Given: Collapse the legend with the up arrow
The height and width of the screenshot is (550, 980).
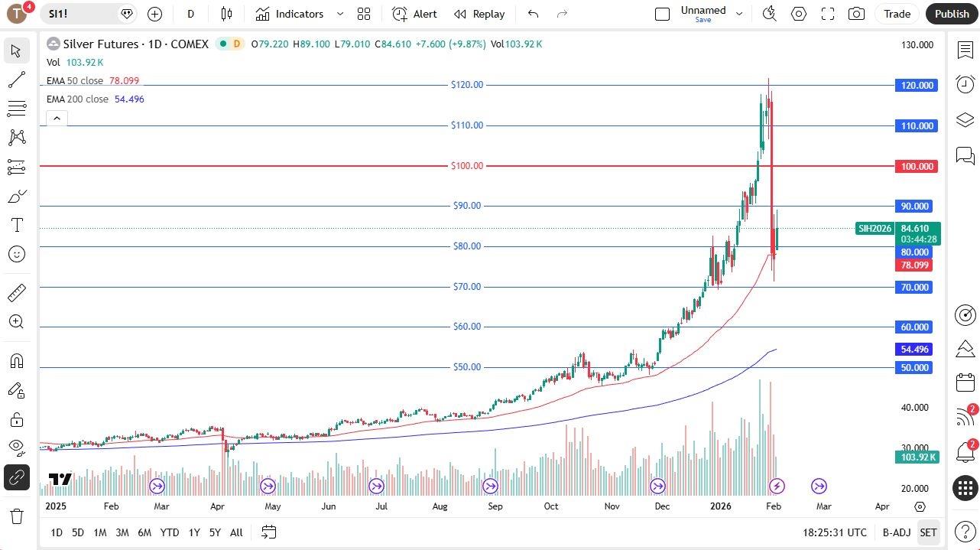Looking at the screenshot, I should click(57, 118).
